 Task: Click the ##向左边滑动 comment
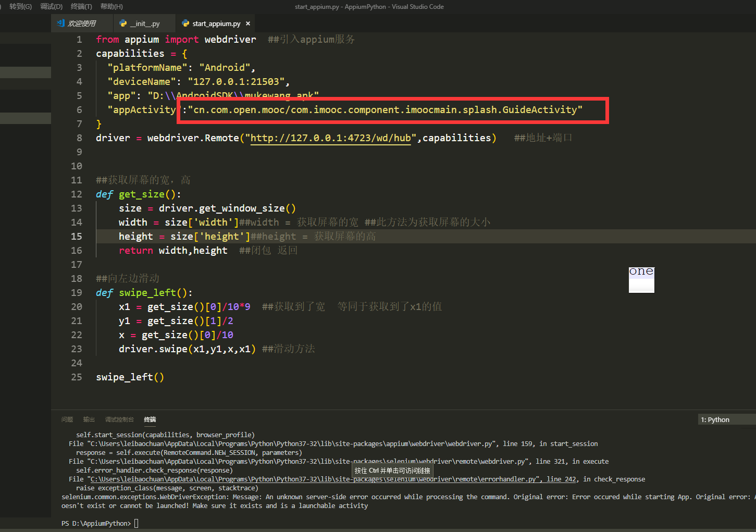point(128,279)
